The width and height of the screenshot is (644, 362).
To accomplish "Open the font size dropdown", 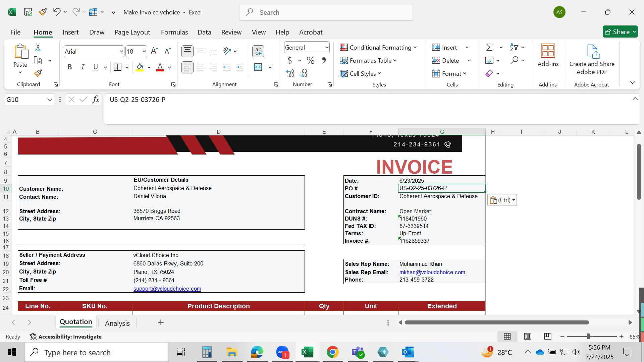I will tap(144, 51).
